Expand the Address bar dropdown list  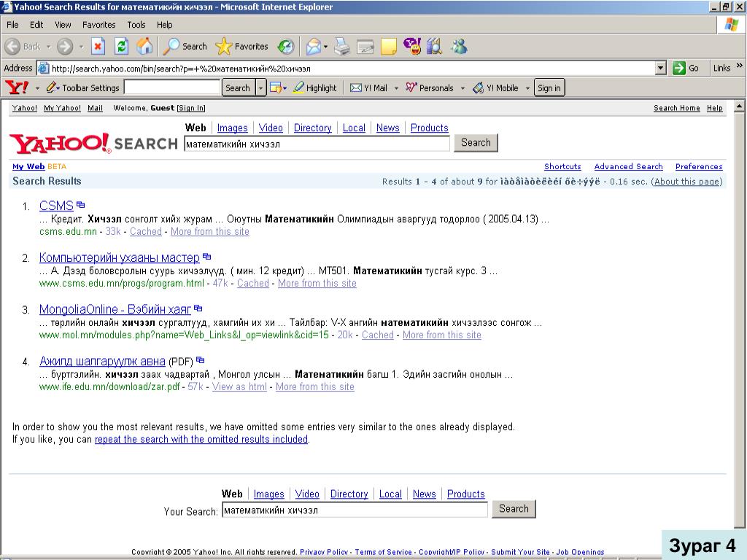tap(660, 68)
